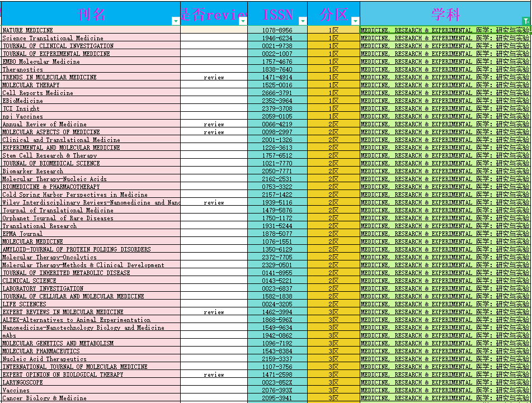Viewport: 532px width, 403px height.
Task: Select the EMBO Molecular Medicine cell
Action: [91, 61]
